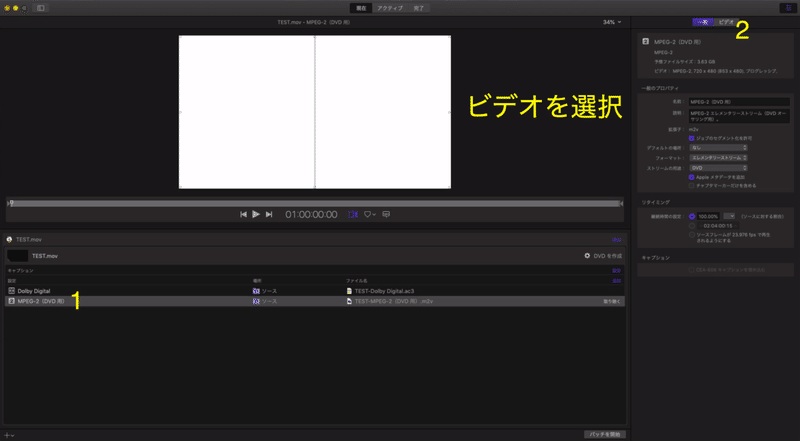800x441 pixels.
Task: Select the MPEG-2 (DVD用) setting row
Action: (x=315, y=301)
